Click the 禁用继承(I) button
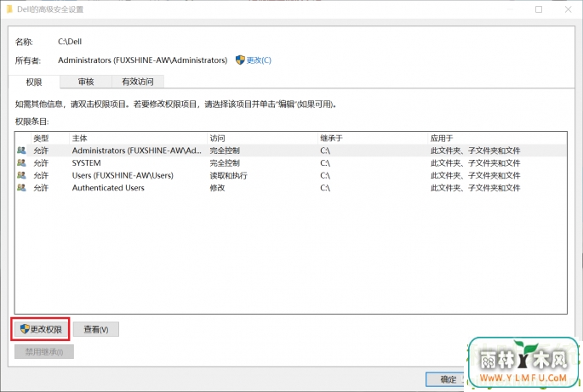Viewport: 583px width, 392px height. (44, 351)
